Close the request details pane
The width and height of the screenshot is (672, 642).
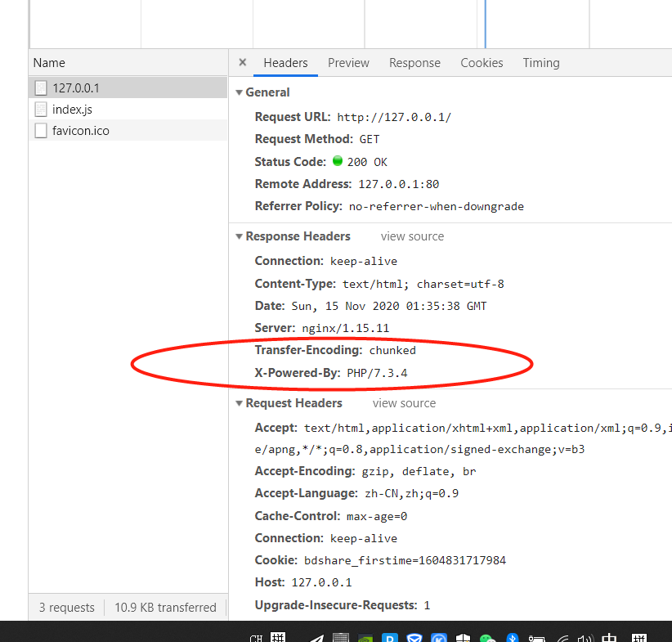[242, 62]
